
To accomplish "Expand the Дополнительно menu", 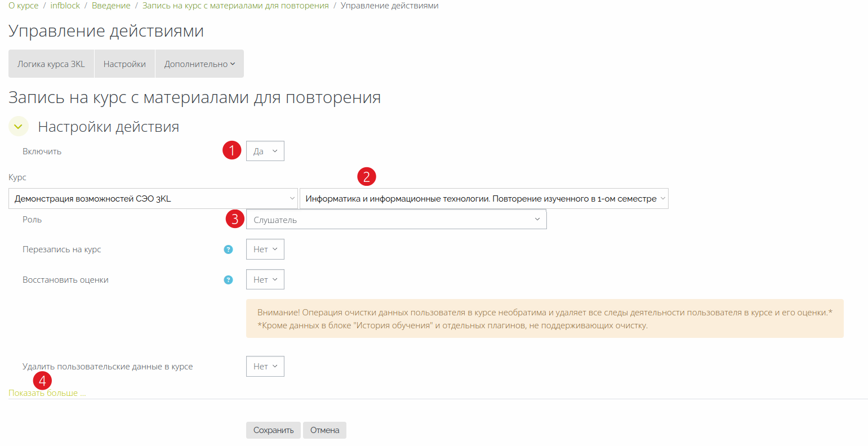I will tap(199, 64).
